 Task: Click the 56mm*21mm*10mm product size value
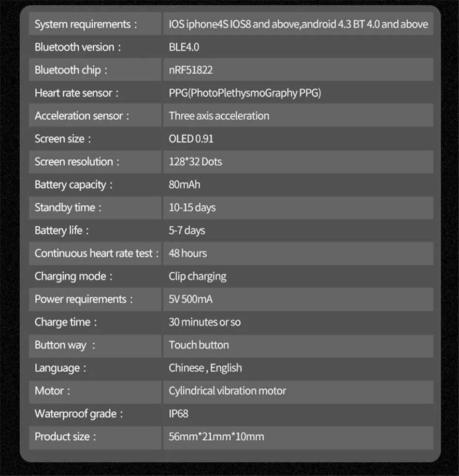coord(216,436)
